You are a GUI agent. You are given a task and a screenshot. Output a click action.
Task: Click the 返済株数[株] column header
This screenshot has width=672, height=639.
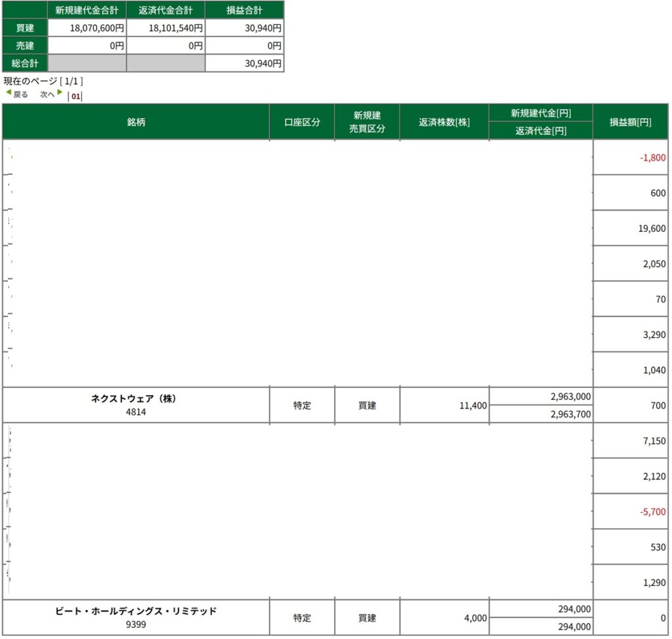coord(444,122)
